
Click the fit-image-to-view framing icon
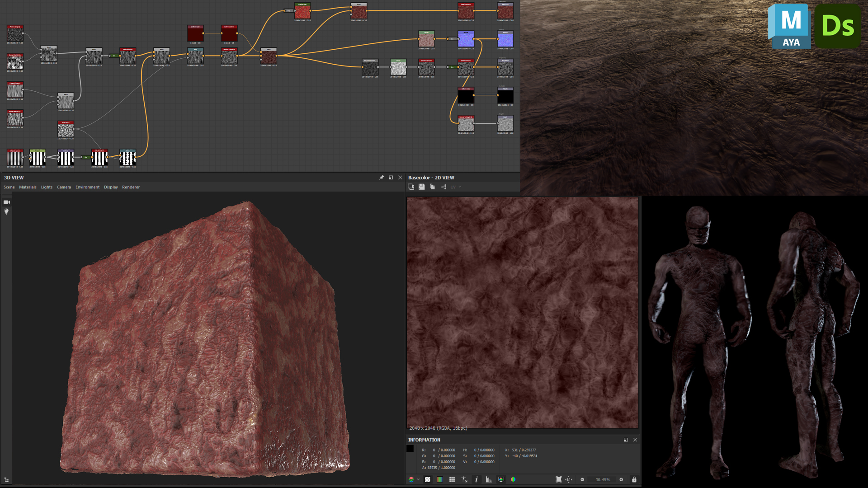(x=559, y=480)
